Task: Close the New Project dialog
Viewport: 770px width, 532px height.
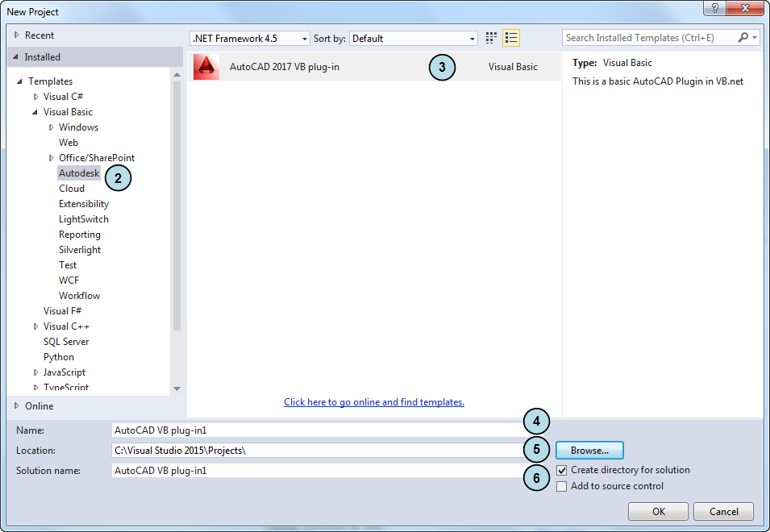Action: 745,8
